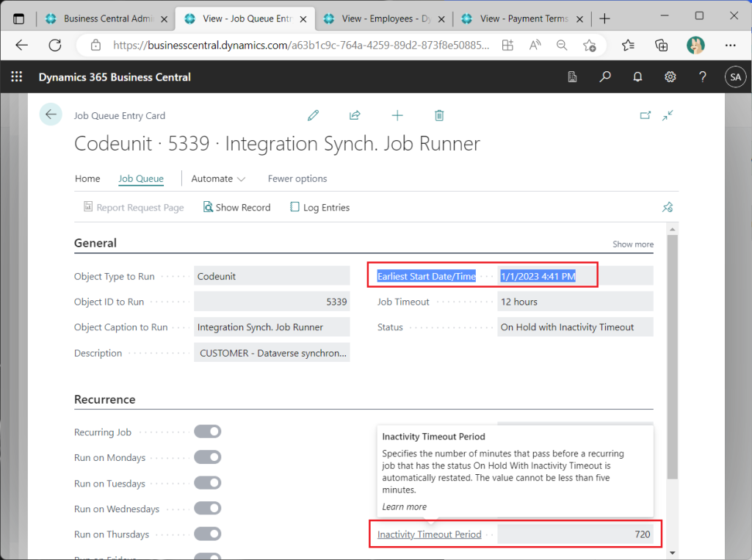752x560 pixels.
Task: Open notifications bell icon
Action: [x=637, y=77]
